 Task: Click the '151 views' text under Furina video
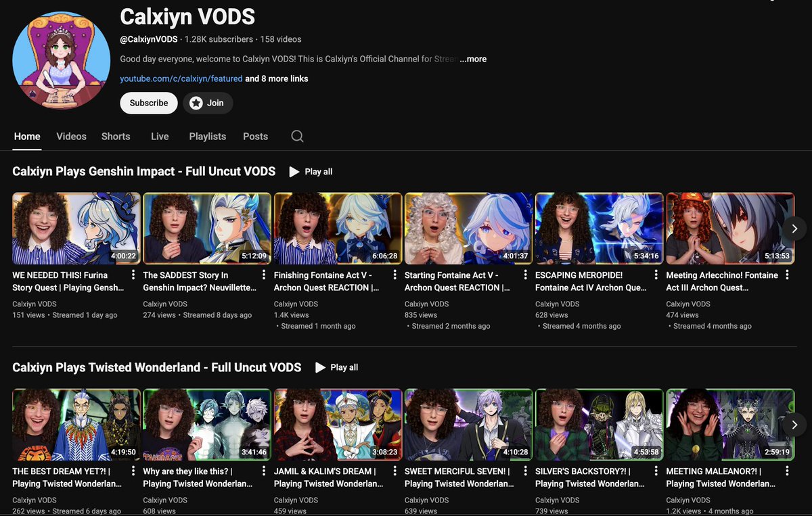coord(28,315)
